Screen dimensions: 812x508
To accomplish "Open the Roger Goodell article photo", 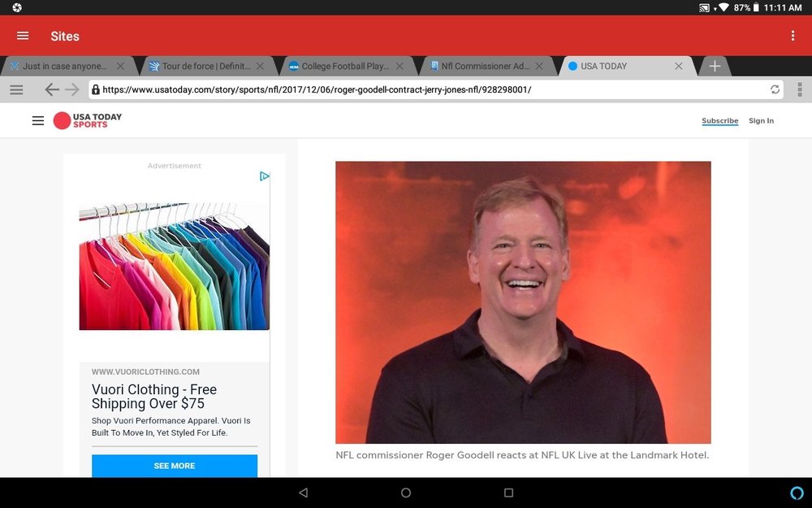I will (x=523, y=302).
